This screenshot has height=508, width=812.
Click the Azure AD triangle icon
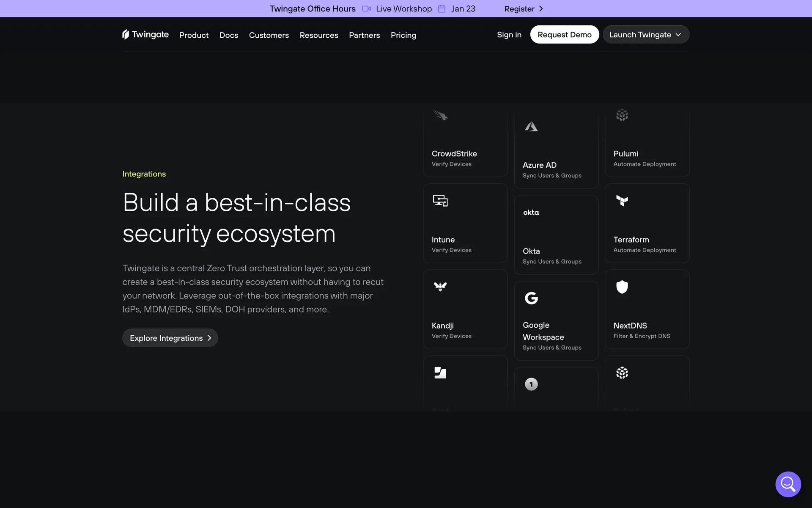point(531,127)
